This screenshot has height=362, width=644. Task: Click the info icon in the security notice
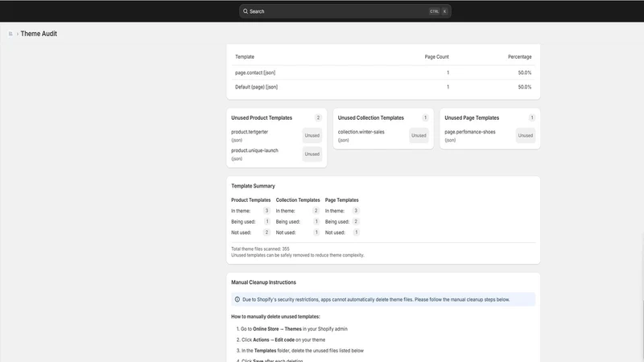237,299
